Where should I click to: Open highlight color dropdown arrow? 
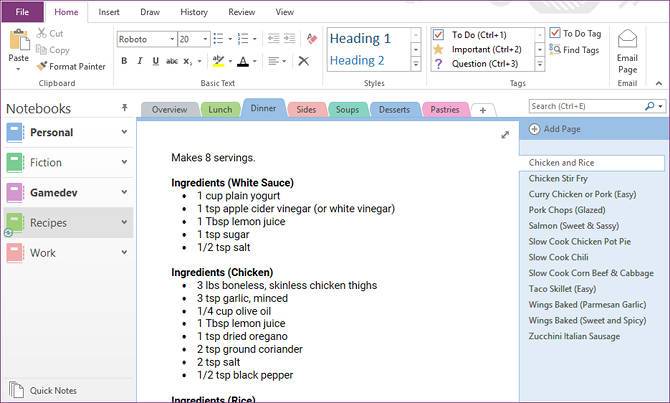pyautogui.click(x=230, y=61)
